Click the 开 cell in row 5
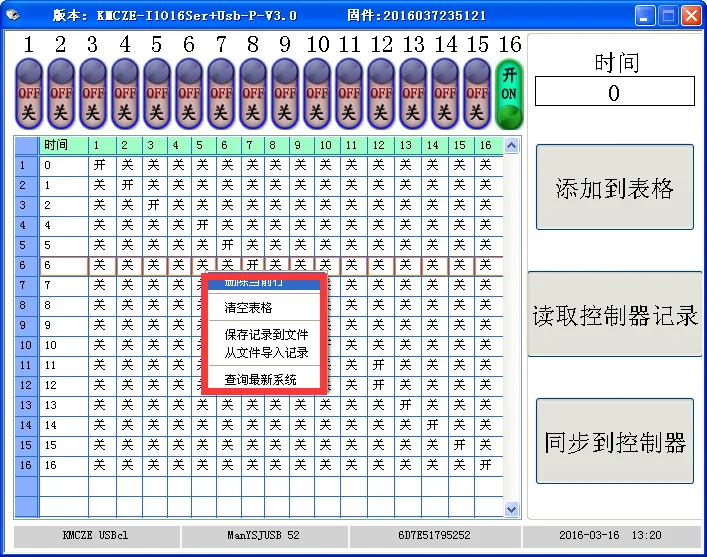Screen dimensions: 707x557 click(229, 245)
